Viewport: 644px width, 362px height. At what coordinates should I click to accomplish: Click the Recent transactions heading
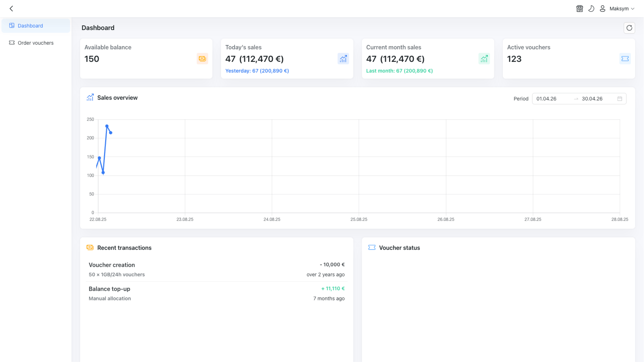click(x=124, y=248)
